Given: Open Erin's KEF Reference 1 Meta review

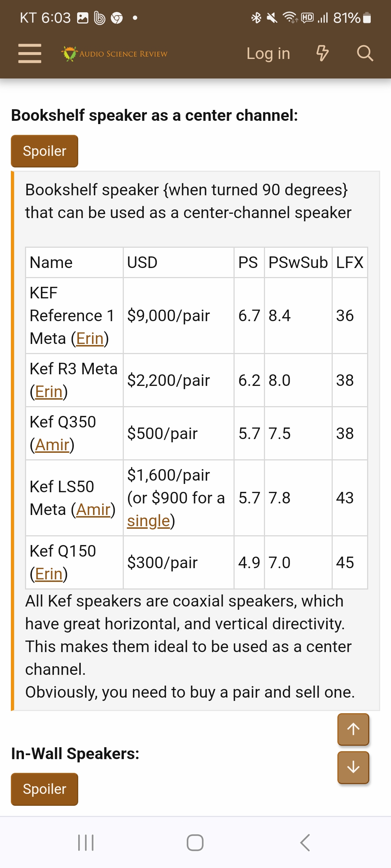Looking at the screenshot, I should pos(90,339).
